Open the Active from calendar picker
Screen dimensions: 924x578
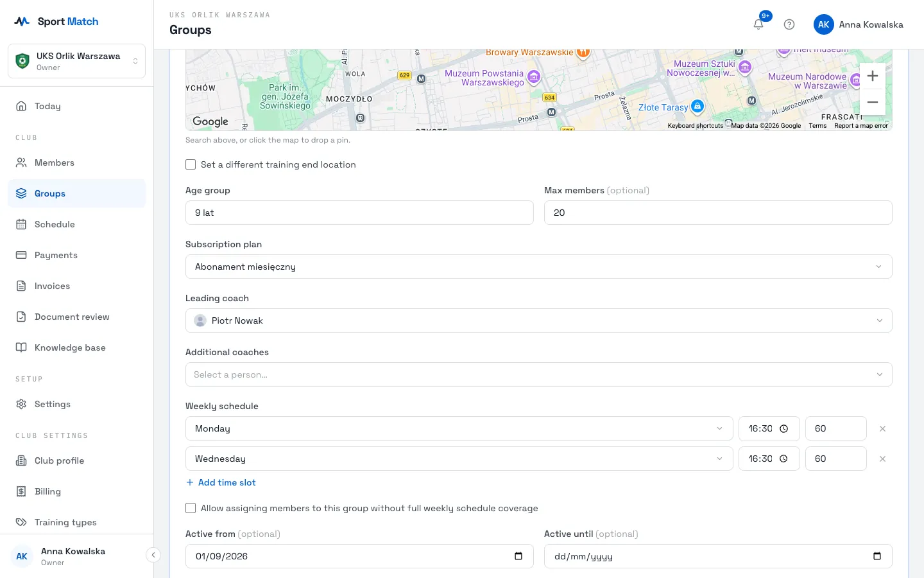coord(518,556)
